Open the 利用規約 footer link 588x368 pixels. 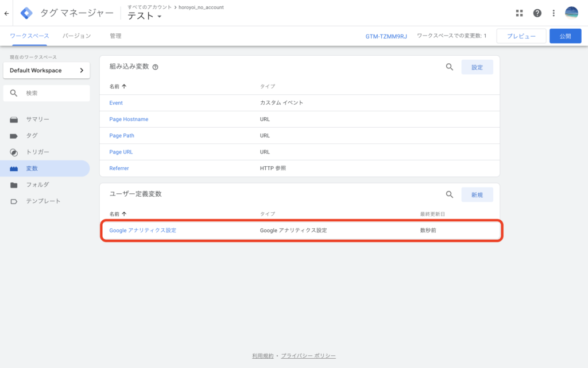pyautogui.click(x=262, y=355)
